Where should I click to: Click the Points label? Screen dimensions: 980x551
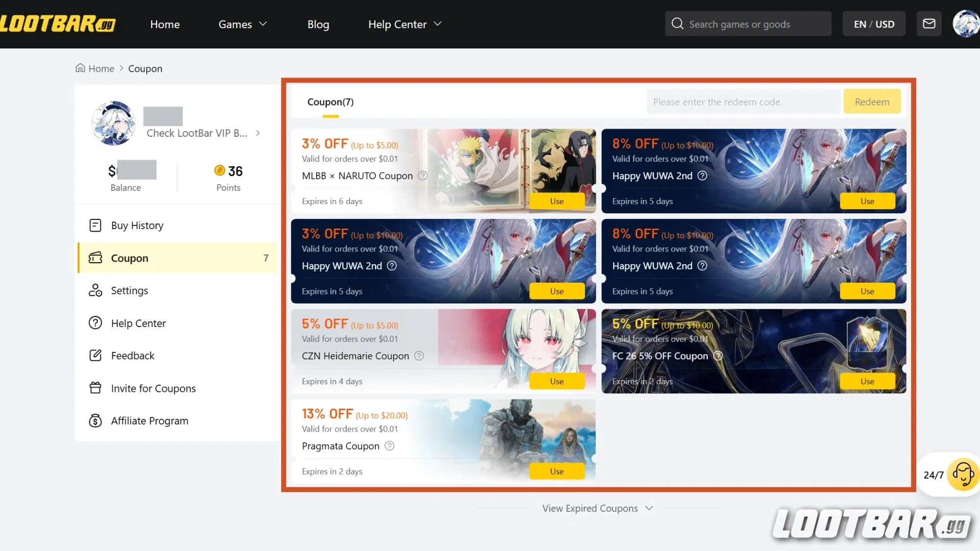[x=228, y=187]
